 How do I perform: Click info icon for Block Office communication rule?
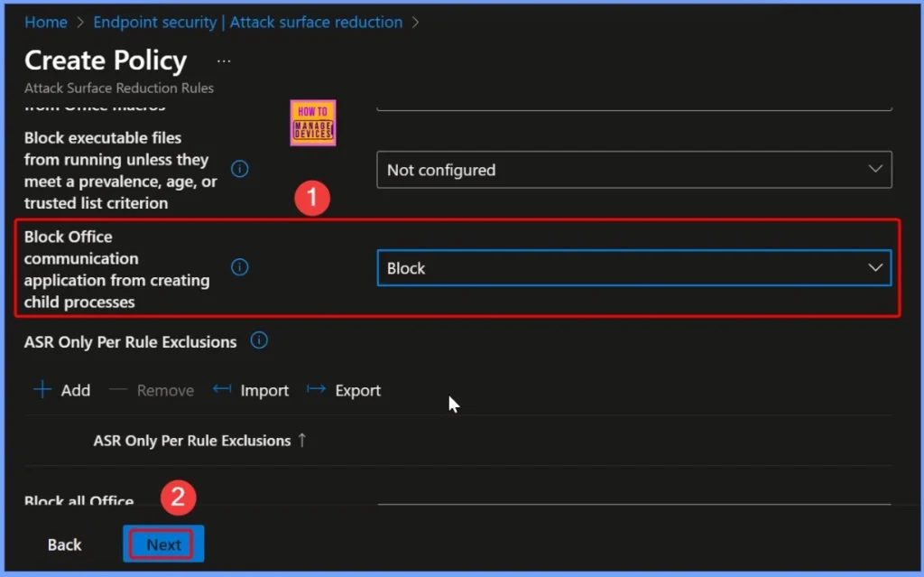coord(240,267)
